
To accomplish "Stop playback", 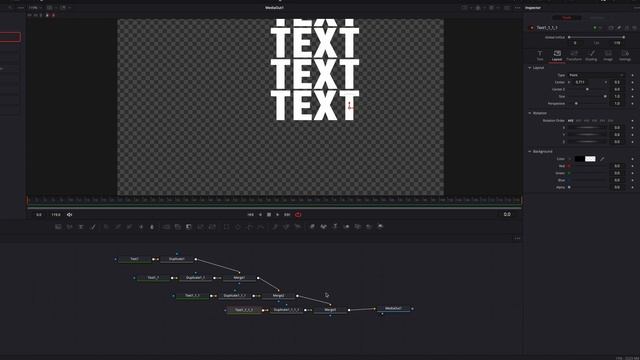I will point(269,214).
